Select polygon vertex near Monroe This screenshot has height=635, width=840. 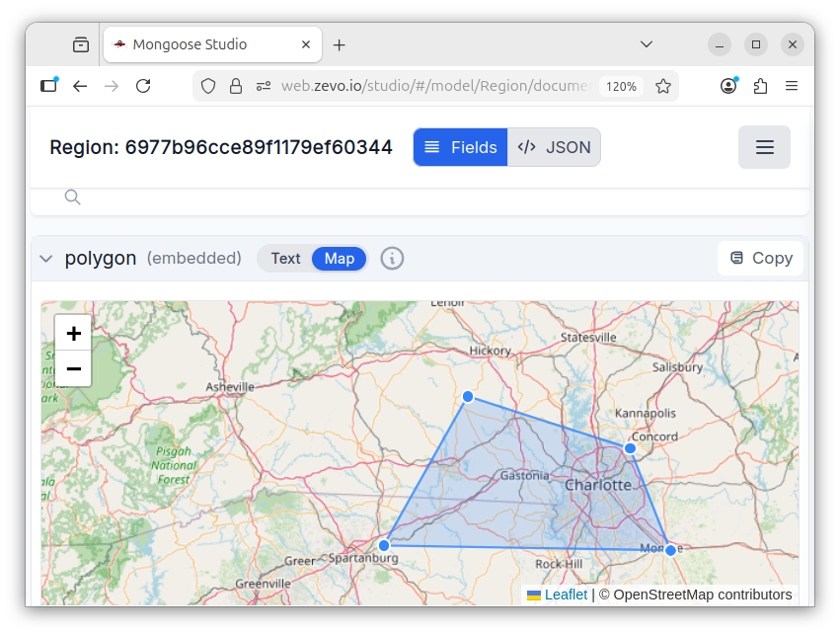(670, 550)
